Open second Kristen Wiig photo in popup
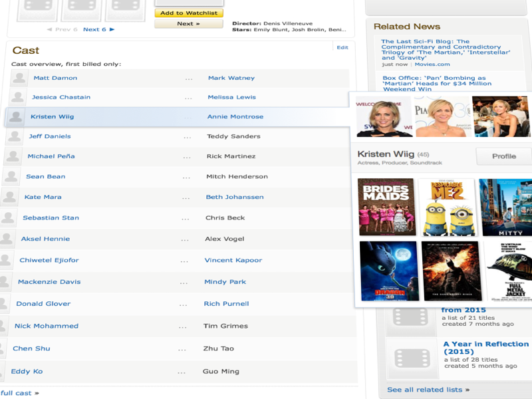Image resolution: width=532 pixels, height=399 pixels. (x=442, y=117)
